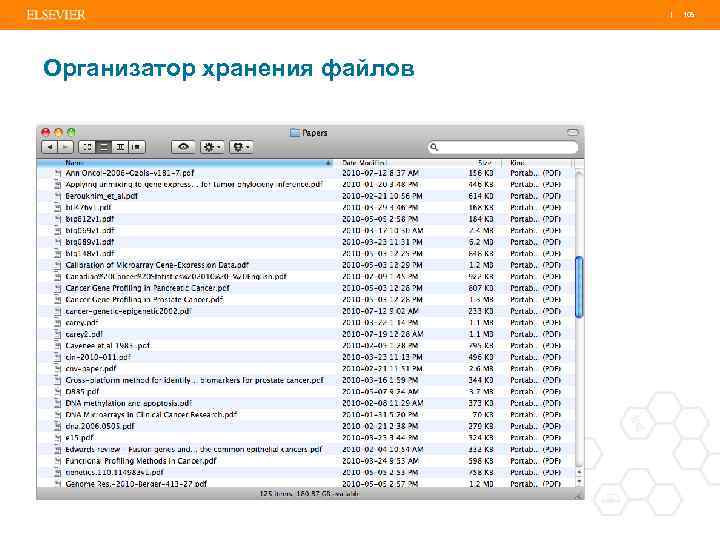Click the ELSEVIER logo in slide header
This screenshot has height=540, width=720.
click(56, 15)
